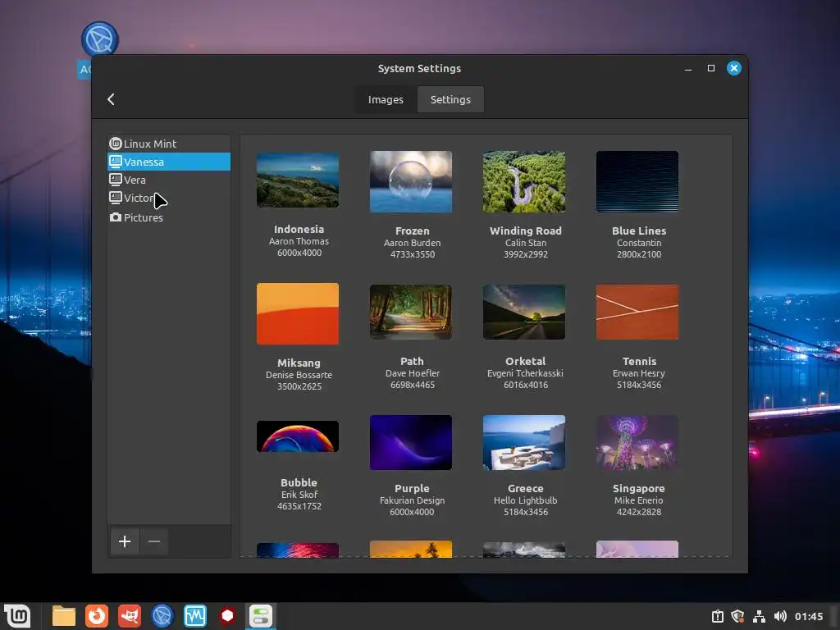Viewport: 840px width, 630px height.
Task: Choose the Path wallpaper thumbnail
Action: click(x=411, y=312)
